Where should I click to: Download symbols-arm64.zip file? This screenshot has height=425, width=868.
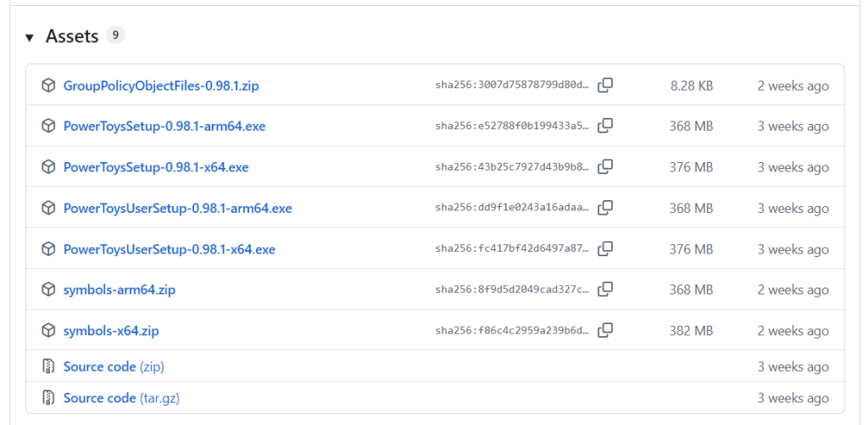click(120, 290)
